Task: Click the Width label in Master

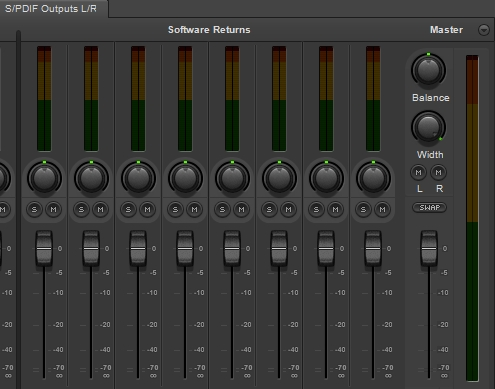Action: [430, 155]
